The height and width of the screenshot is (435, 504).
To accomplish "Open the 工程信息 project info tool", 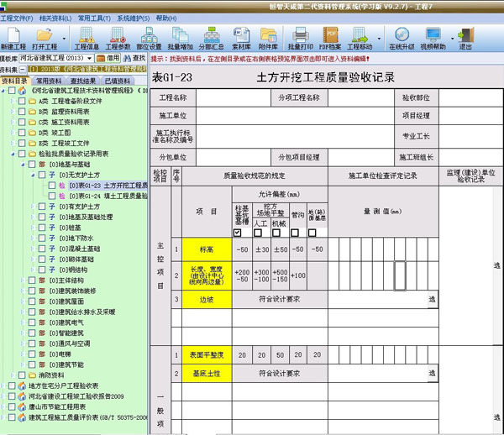I will point(87,39).
